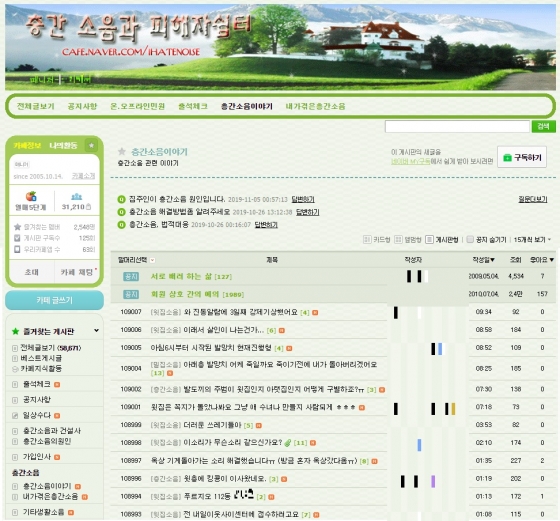Open 가입인사 board in the sidebar
Viewport: 560px width, 521px height.
coord(36,457)
